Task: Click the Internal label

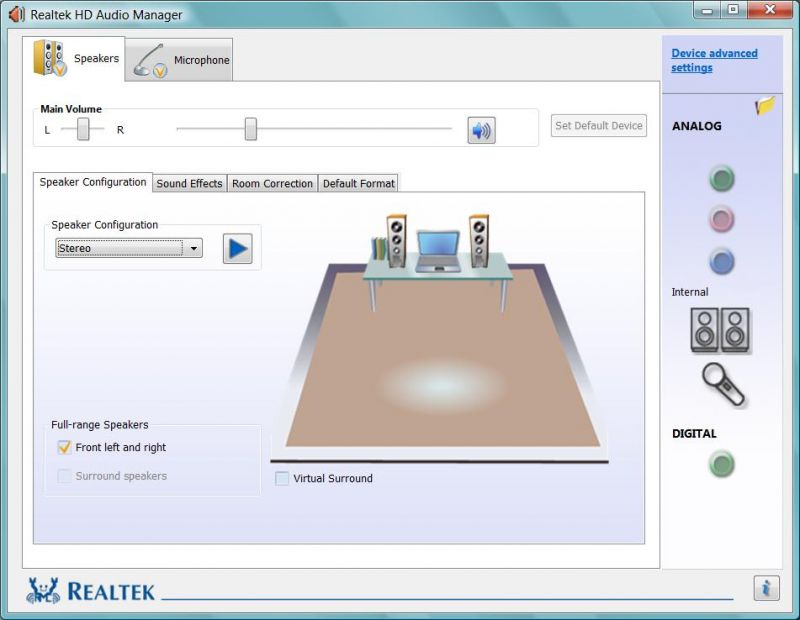Action: coord(690,292)
